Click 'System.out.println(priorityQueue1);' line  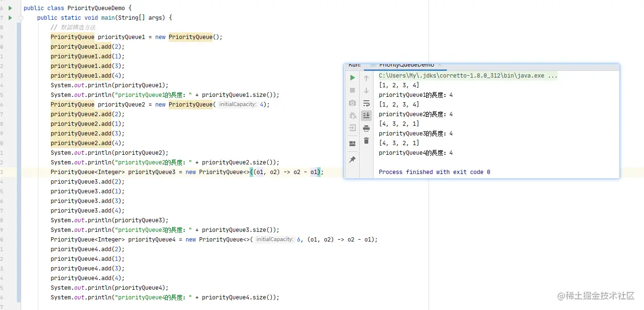pyautogui.click(x=109, y=85)
